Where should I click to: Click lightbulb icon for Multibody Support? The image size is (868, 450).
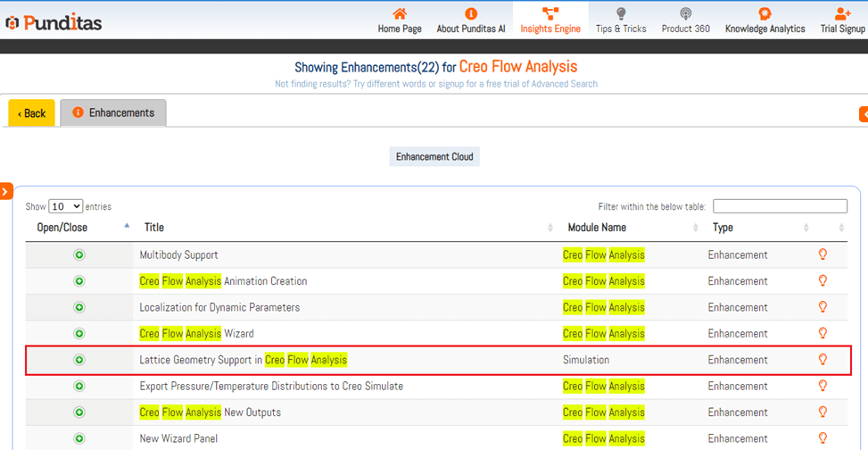823,255
